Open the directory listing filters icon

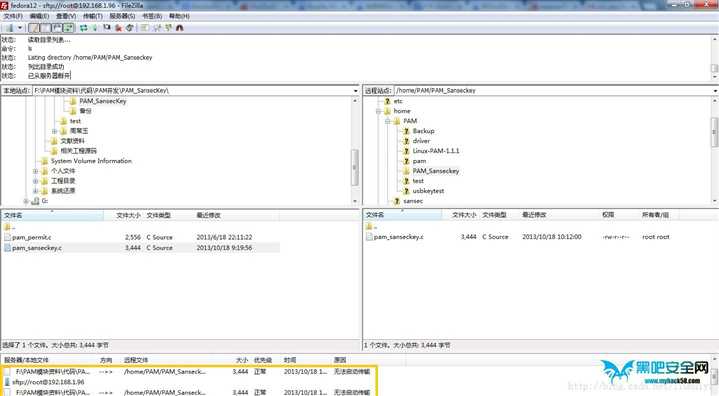point(145,28)
